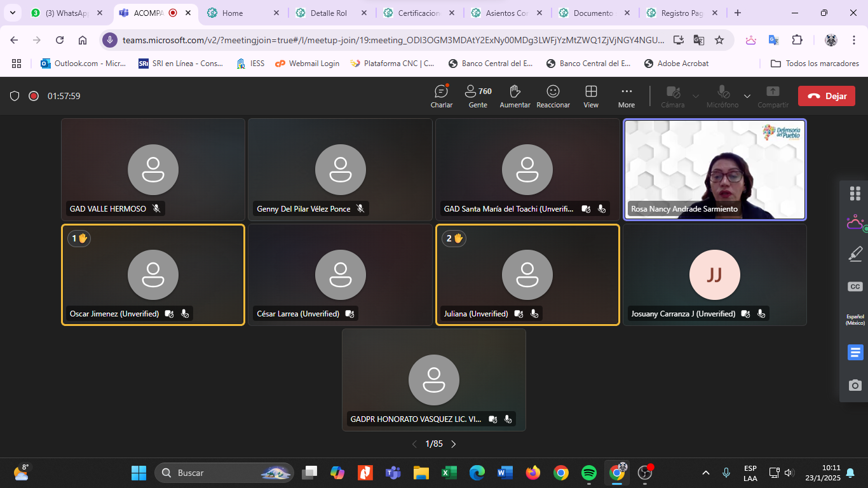Toggle the Cámara video button
This screenshot has height=488, width=868.
[x=672, y=96]
